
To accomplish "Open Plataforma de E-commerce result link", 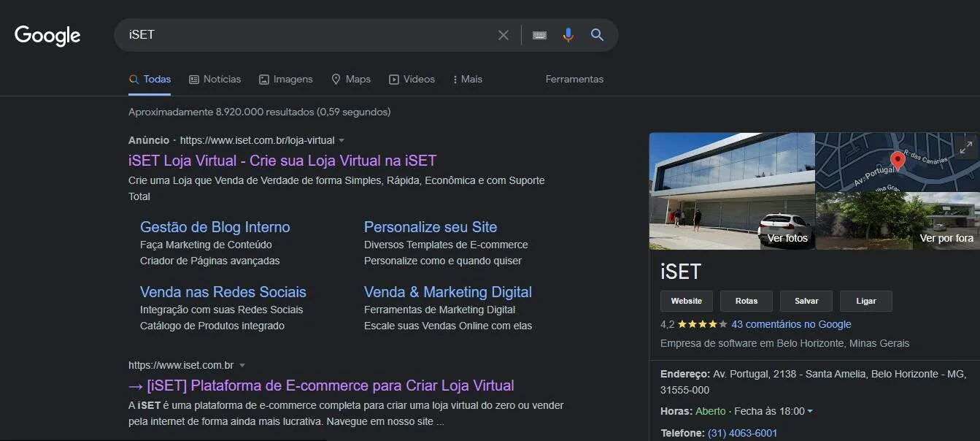I will pyautogui.click(x=321, y=386).
